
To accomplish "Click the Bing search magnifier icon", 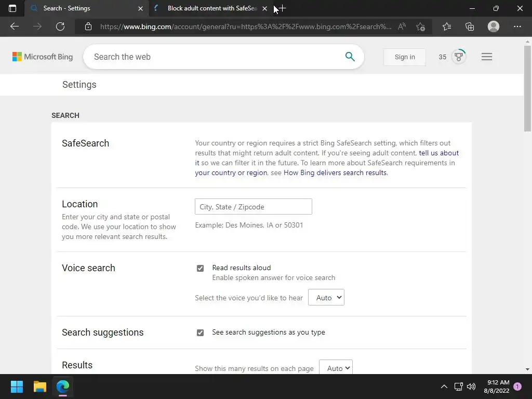I will (x=350, y=57).
